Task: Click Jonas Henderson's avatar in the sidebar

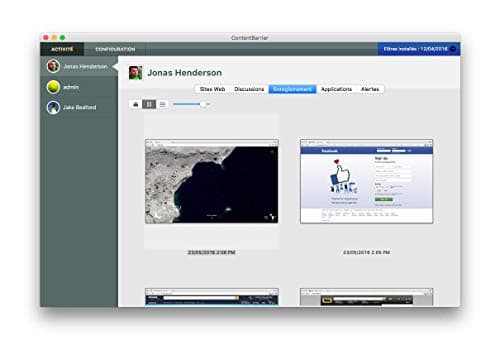Action: point(53,66)
